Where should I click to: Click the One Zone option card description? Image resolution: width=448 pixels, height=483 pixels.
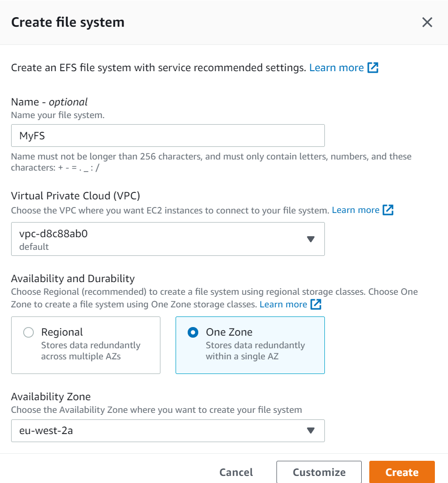tap(255, 351)
